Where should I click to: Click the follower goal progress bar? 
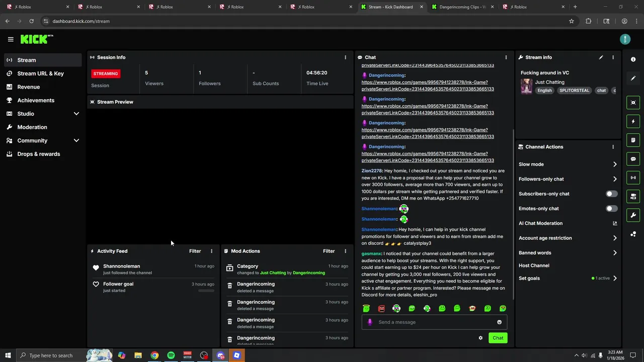pos(206,291)
